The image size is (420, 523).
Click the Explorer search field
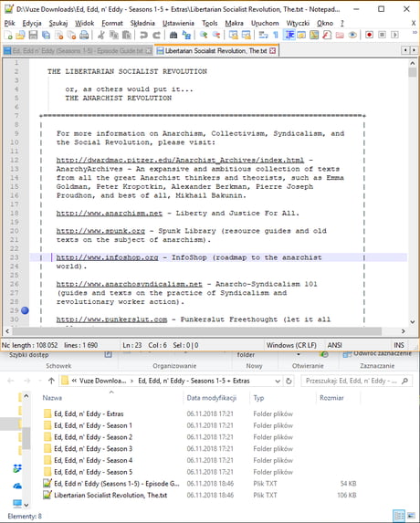point(357,381)
